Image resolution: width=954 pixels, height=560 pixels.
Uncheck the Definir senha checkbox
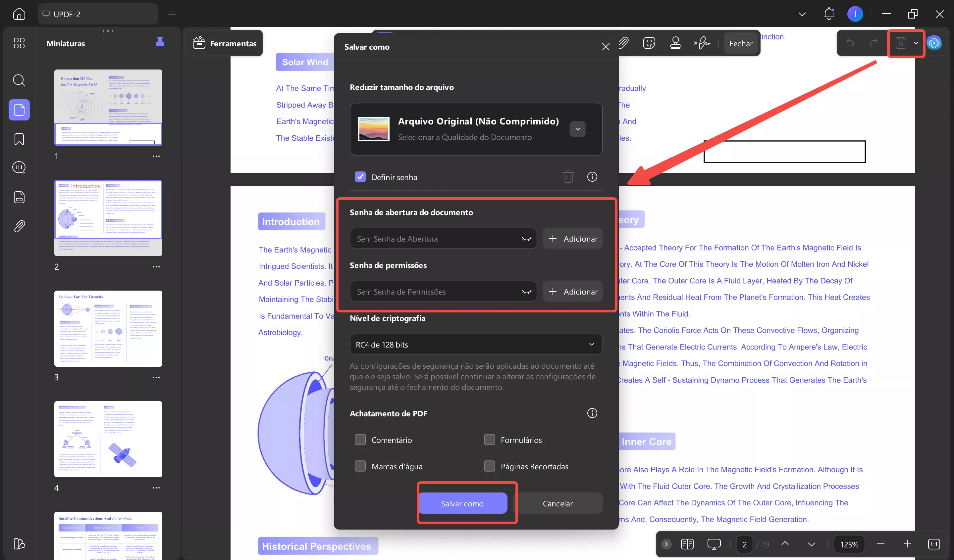(360, 177)
